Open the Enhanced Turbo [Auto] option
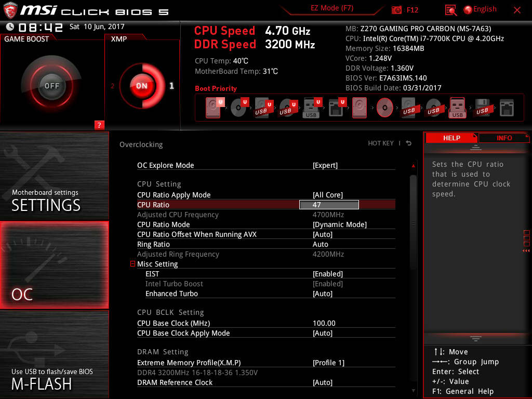532x399 pixels. (270, 294)
